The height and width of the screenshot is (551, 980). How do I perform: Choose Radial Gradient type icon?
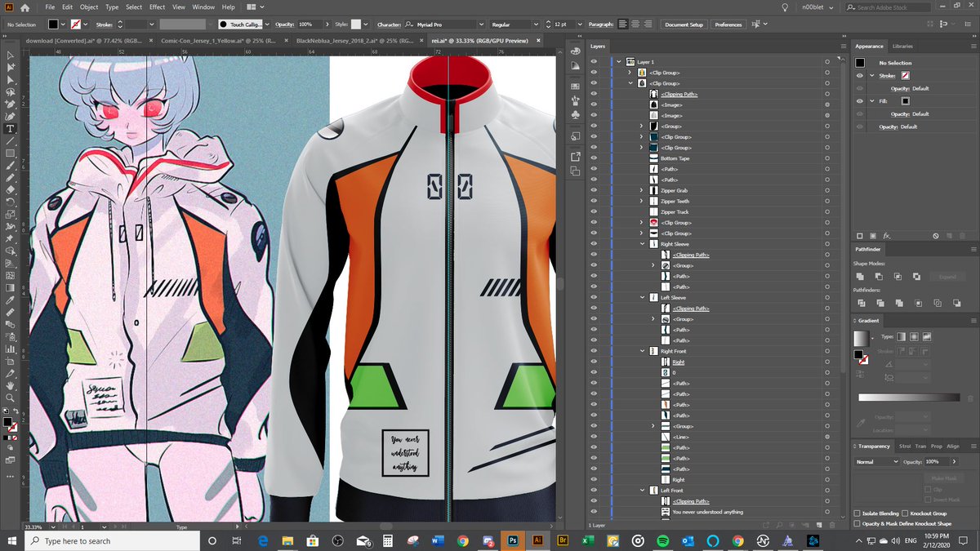914,336
